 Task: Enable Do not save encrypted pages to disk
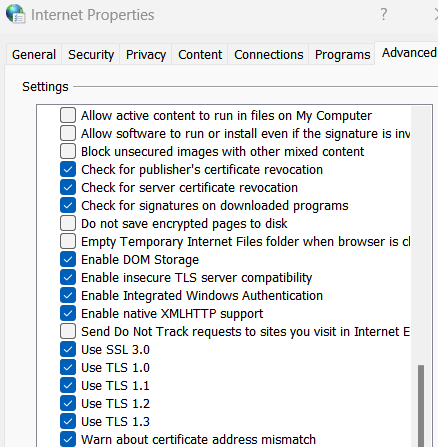(x=68, y=223)
